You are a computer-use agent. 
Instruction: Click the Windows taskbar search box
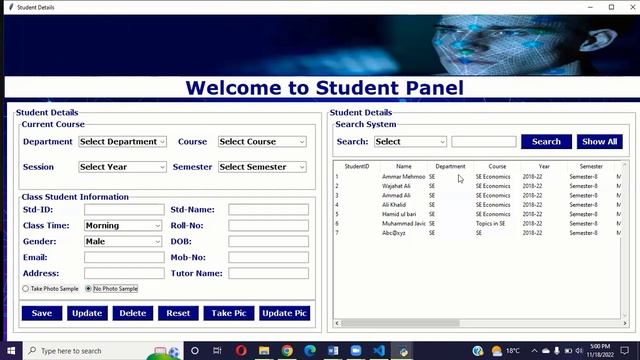pyautogui.click(x=103, y=351)
